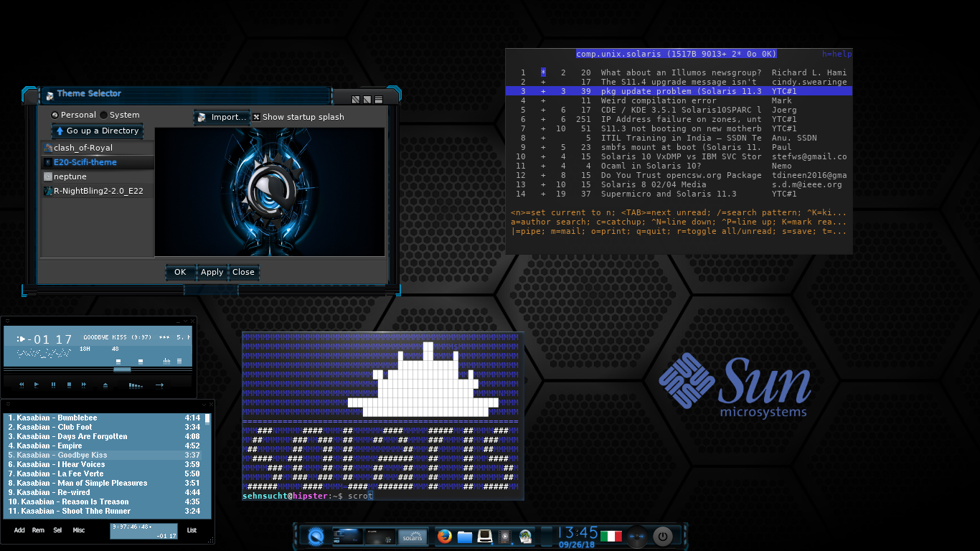
Task: Click the power button on shelf
Action: click(x=663, y=536)
